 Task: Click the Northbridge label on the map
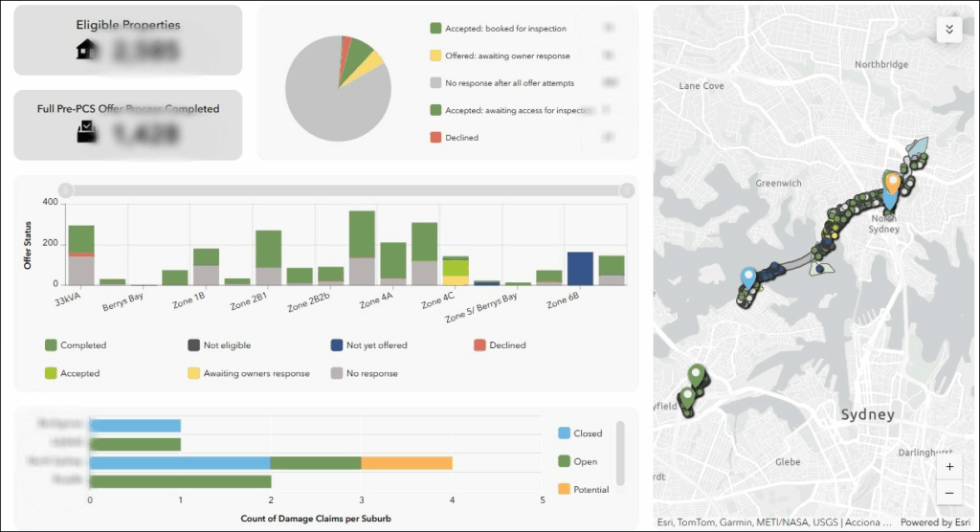coord(881,64)
